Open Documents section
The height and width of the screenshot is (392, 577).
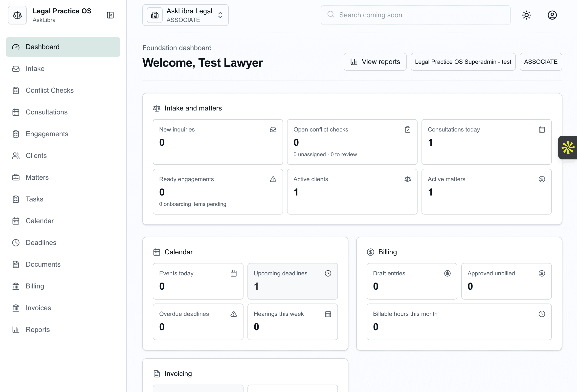[x=63, y=264]
